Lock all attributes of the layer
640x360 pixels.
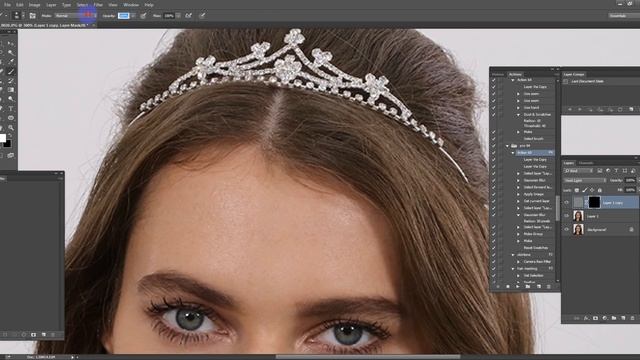tap(600, 190)
